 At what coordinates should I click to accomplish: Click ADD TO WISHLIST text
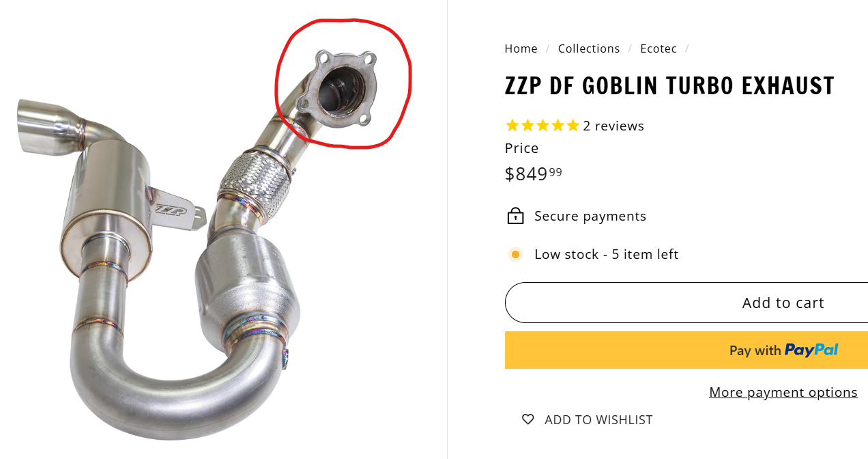pyautogui.click(x=598, y=420)
